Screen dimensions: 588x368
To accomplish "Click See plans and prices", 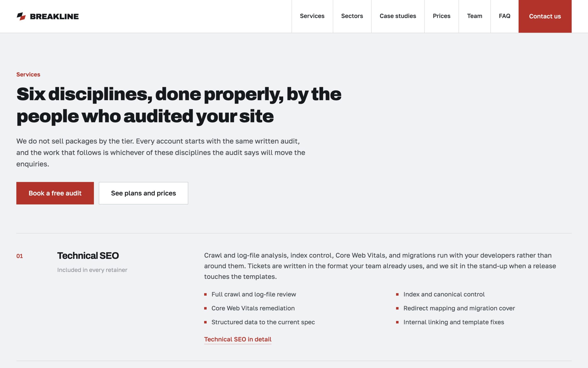I will 143,193.
